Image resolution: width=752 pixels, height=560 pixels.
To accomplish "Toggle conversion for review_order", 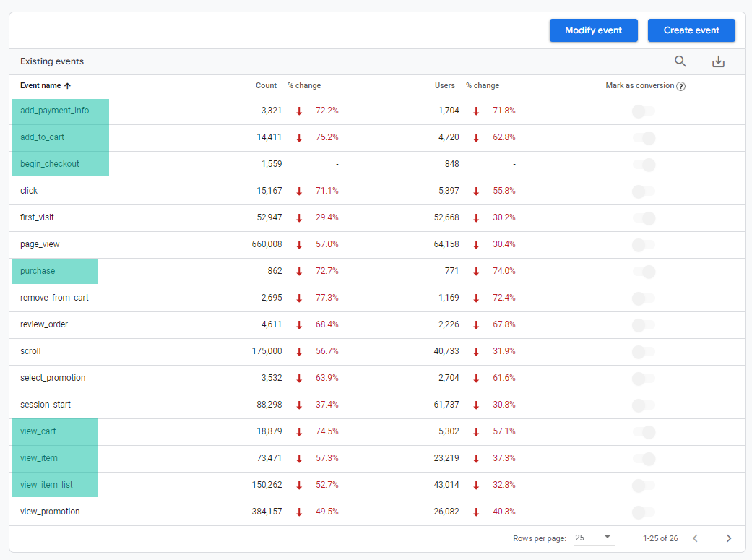I will 643,325.
